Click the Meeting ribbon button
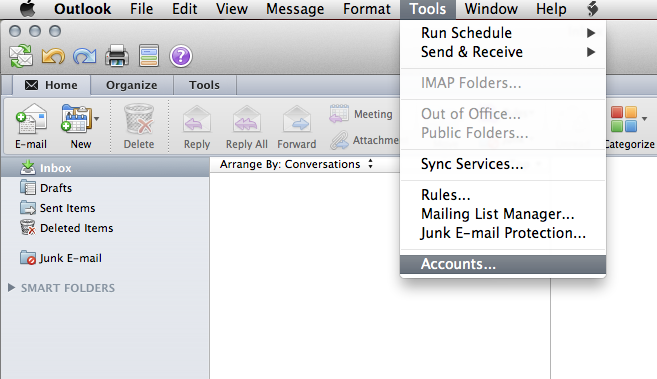Screen dimensions: 657x379 [x=361, y=114]
